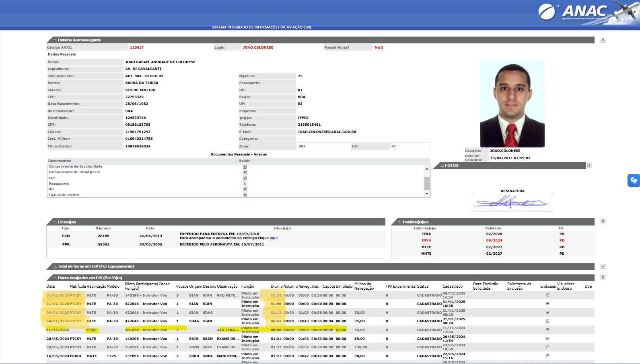This screenshot has width=640, height=364.
Task: Toggle Endossar box for 16/05/2024 PRBUL flight
Action: click(547, 356)
